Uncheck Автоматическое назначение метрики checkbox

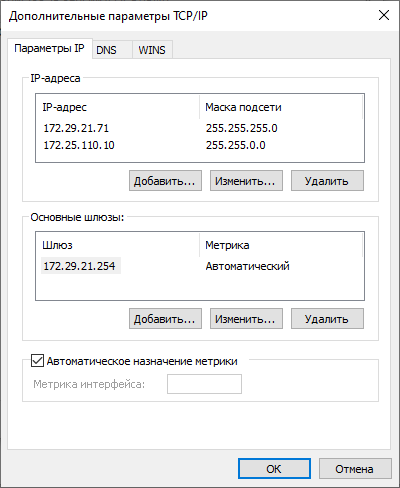tap(37, 361)
